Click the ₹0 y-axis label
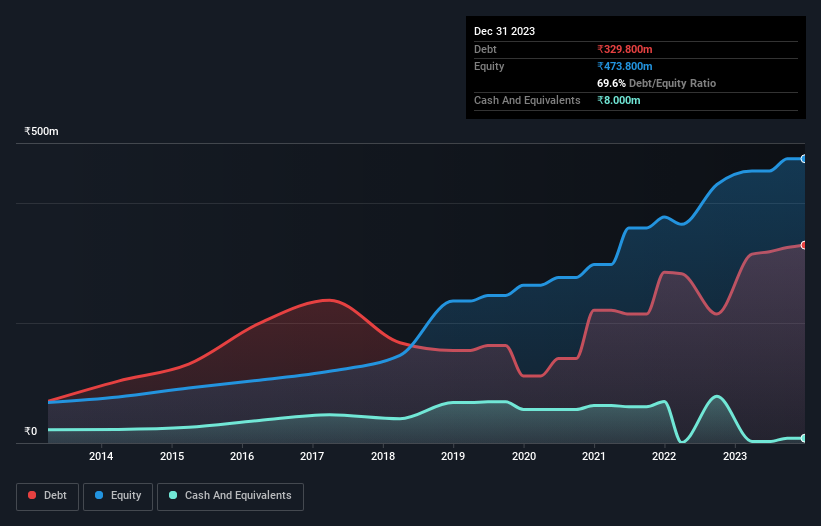821x526 pixels. pos(31,431)
